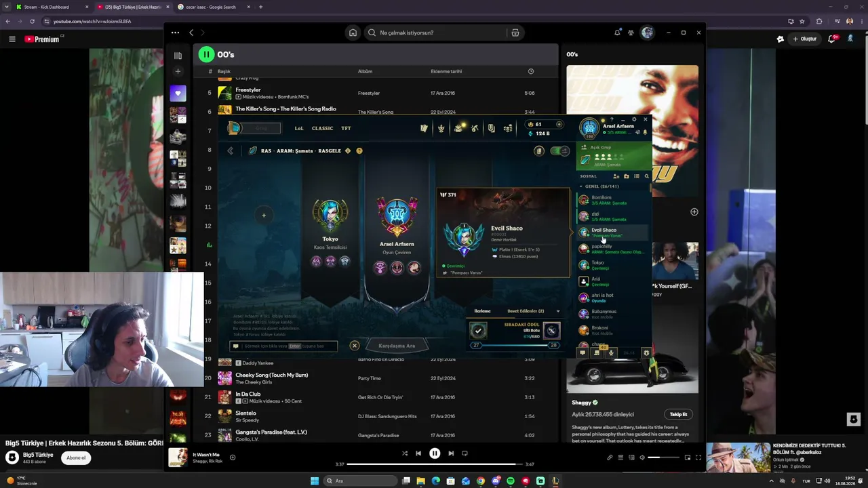Mute Spotify with the speaker icon
868x488 pixels.
[642, 457]
